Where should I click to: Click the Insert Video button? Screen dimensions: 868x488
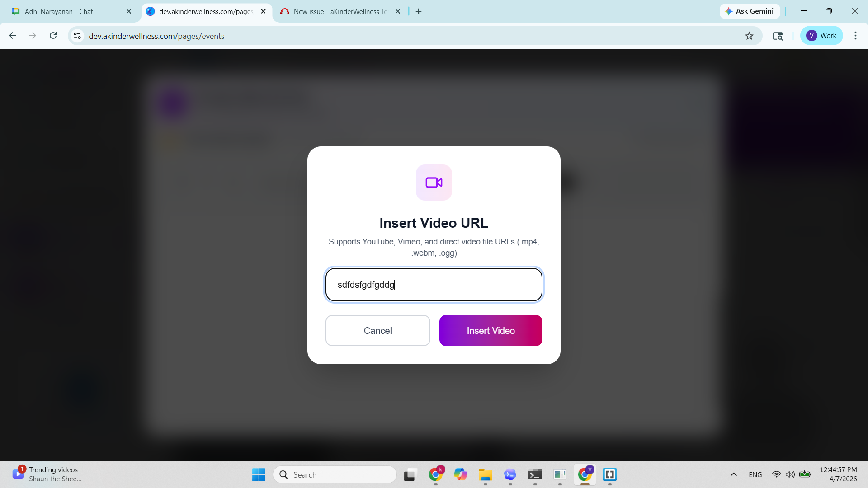coord(491,330)
